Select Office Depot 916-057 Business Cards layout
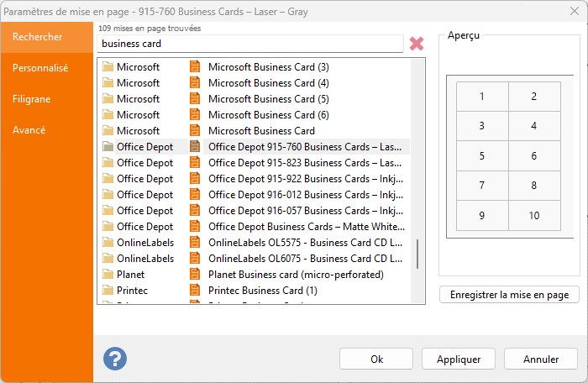 [x=306, y=211]
